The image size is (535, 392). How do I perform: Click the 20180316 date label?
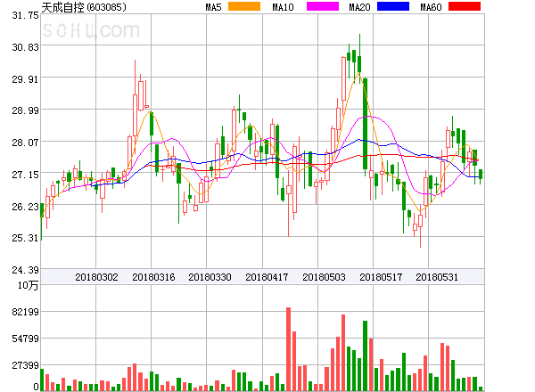[153, 277]
